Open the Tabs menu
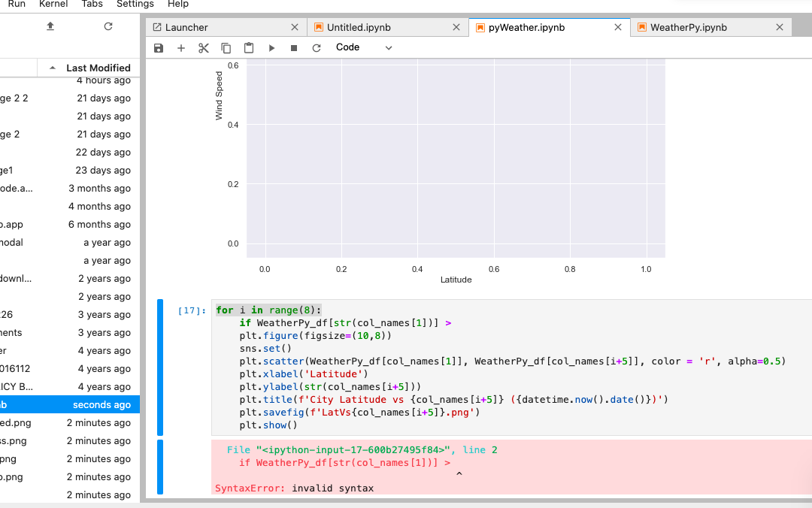This screenshot has width=812, height=508. pyautogui.click(x=92, y=5)
